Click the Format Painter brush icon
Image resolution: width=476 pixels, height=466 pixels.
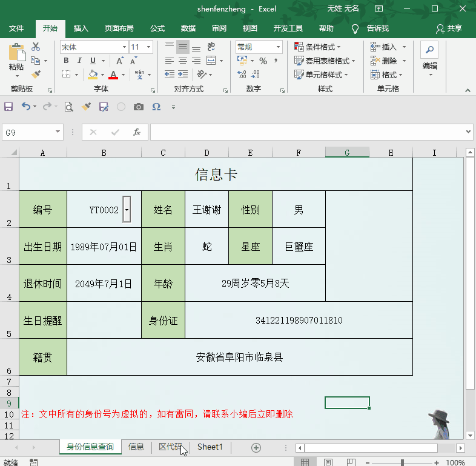(36, 74)
